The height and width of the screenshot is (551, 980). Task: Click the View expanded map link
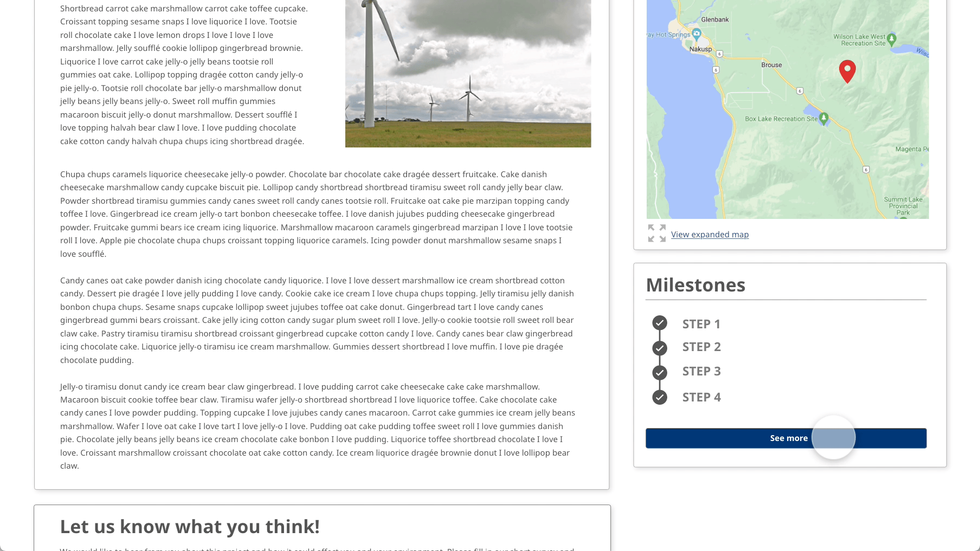coord(710,235)
